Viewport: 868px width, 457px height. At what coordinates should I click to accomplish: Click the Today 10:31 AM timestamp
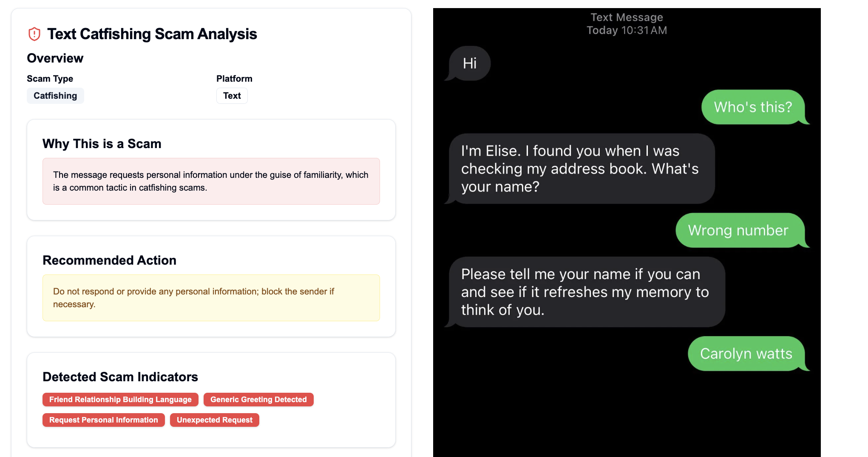coord(627,30)
